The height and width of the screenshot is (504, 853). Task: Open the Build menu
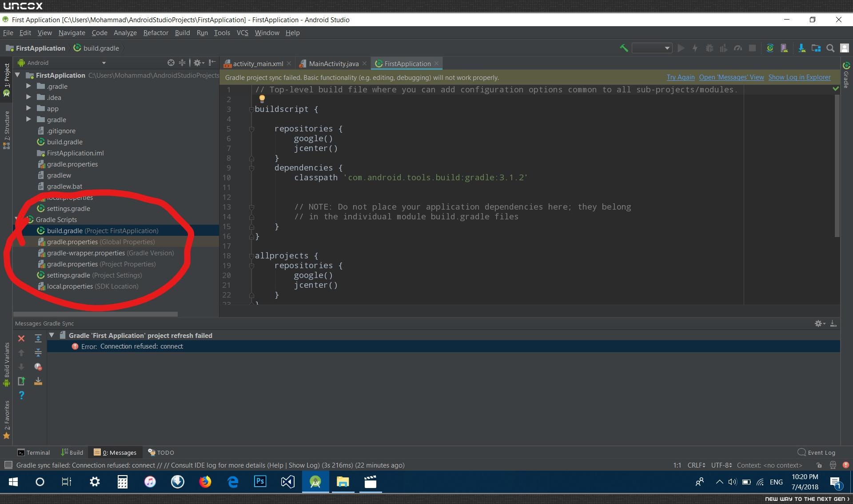(182, 33)
